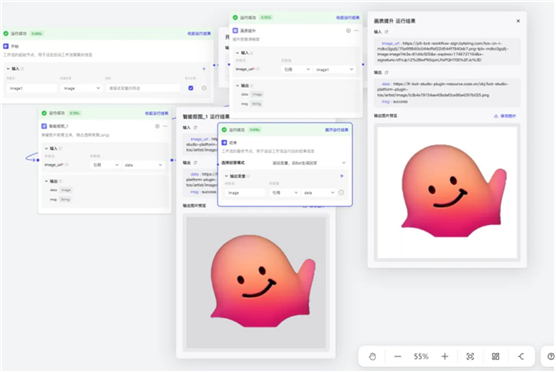Toggle the required checkbox for image1 input

click(x=191, y=88)
